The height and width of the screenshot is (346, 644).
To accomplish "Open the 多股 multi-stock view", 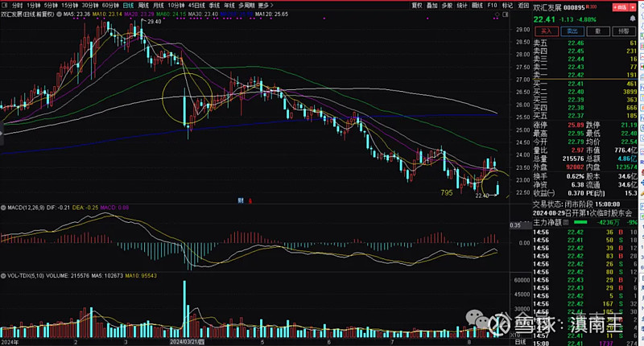I will pyautogui.click(x=447, y=6).
